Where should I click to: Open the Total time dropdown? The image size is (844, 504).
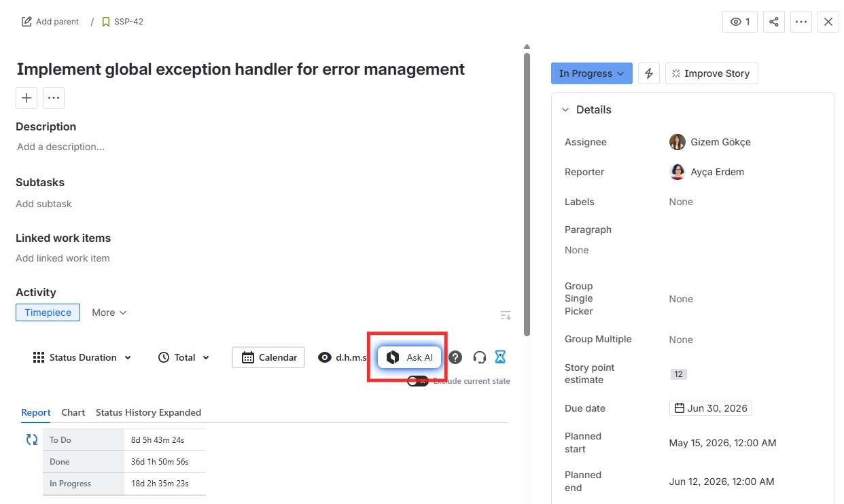pos(183,357)
